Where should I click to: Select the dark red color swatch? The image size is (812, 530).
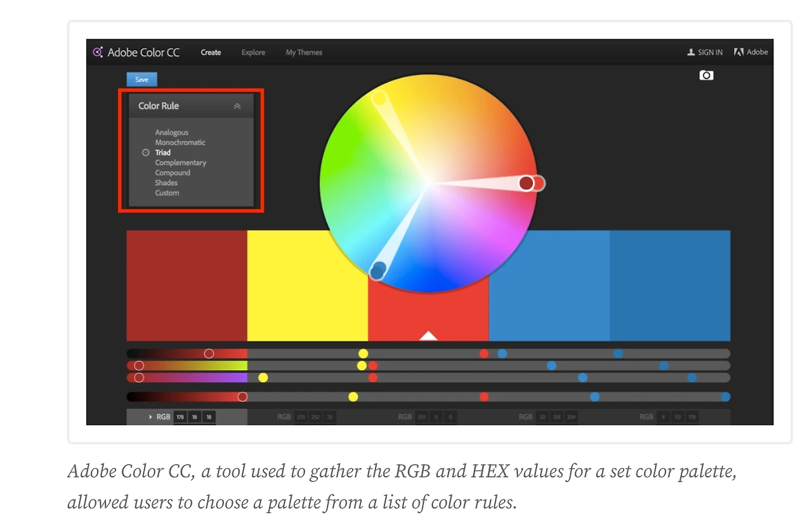click(187, 286)
